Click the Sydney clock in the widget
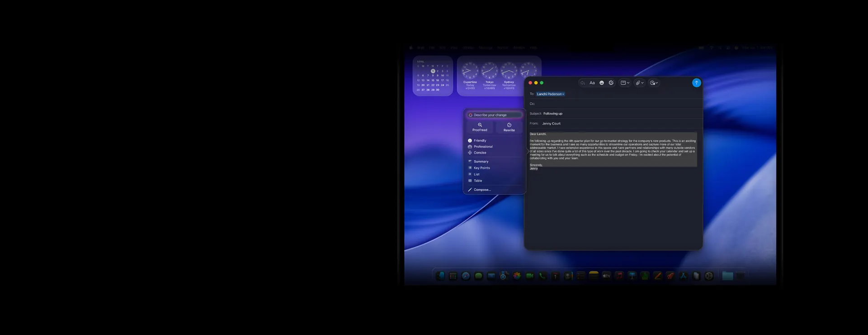 tap(509, 71)
